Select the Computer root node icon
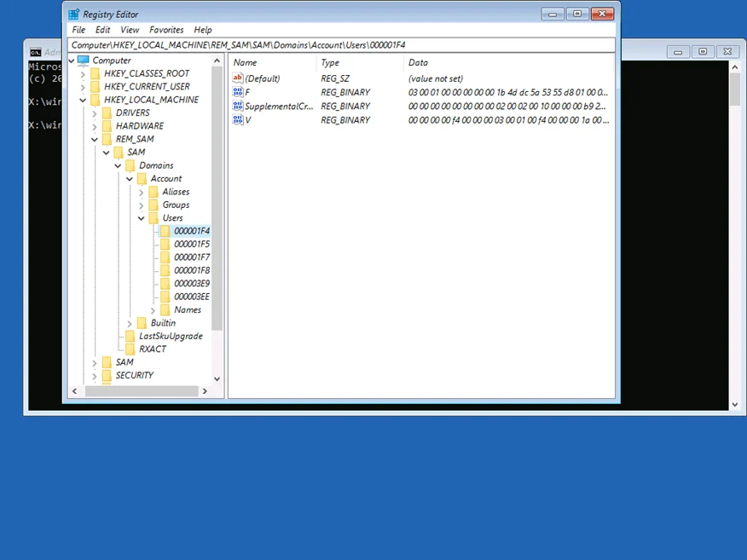 click(84, 61)
